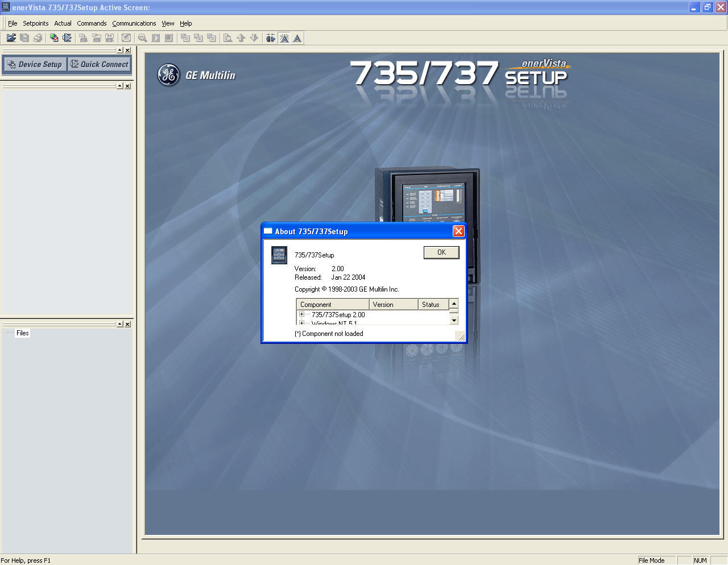
Task: Click the component list scroll up arrow
Action: pyautogui.click(x=454, y=304)
